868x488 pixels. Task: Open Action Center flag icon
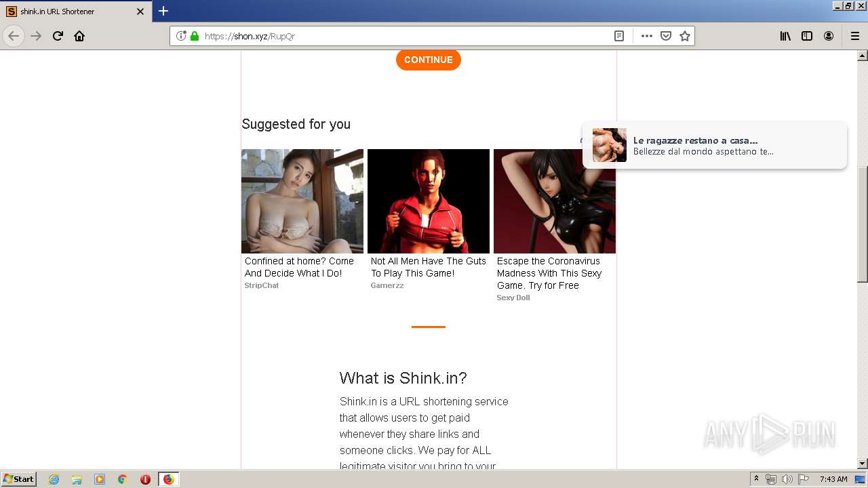[804, 479]
